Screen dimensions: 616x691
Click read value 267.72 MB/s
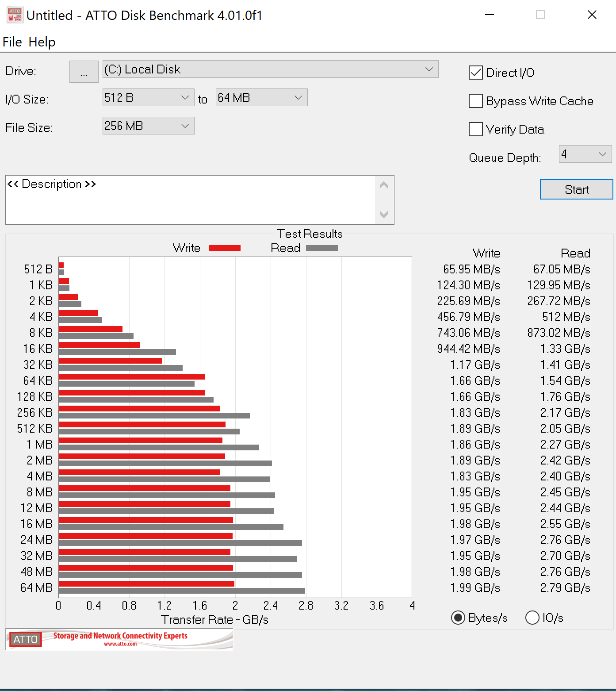click(559, 301)
